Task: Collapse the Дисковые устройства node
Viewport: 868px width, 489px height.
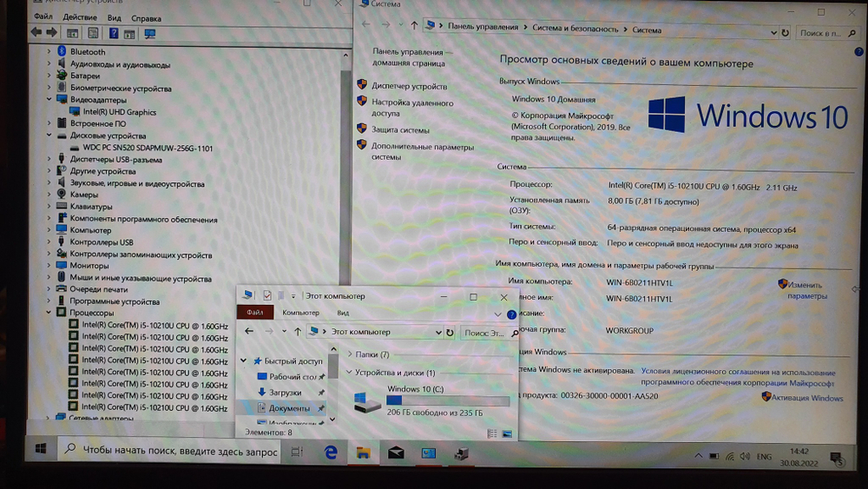Action: click(49, 135)
